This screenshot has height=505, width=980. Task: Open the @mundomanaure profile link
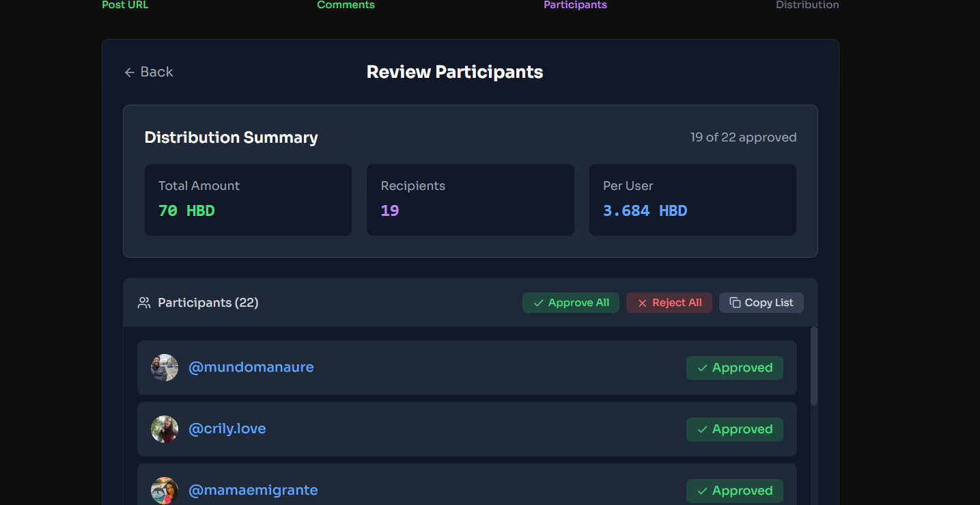(251, 368)
